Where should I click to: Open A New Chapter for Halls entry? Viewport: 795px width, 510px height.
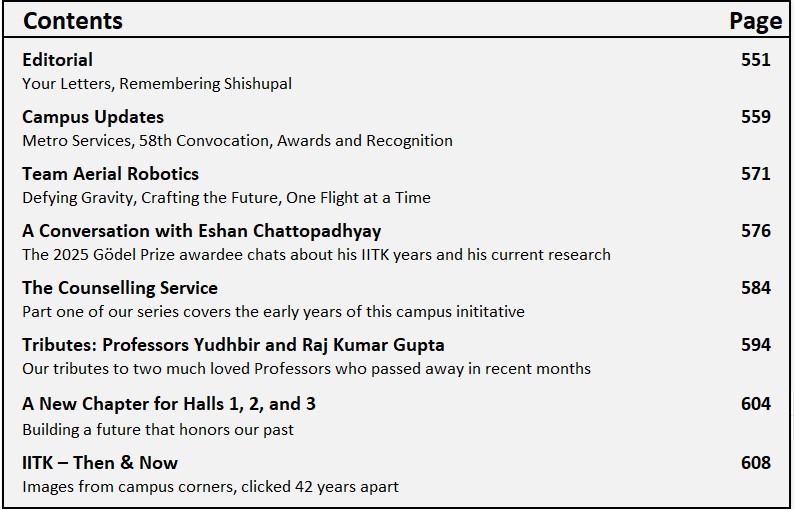click(169, 404)
